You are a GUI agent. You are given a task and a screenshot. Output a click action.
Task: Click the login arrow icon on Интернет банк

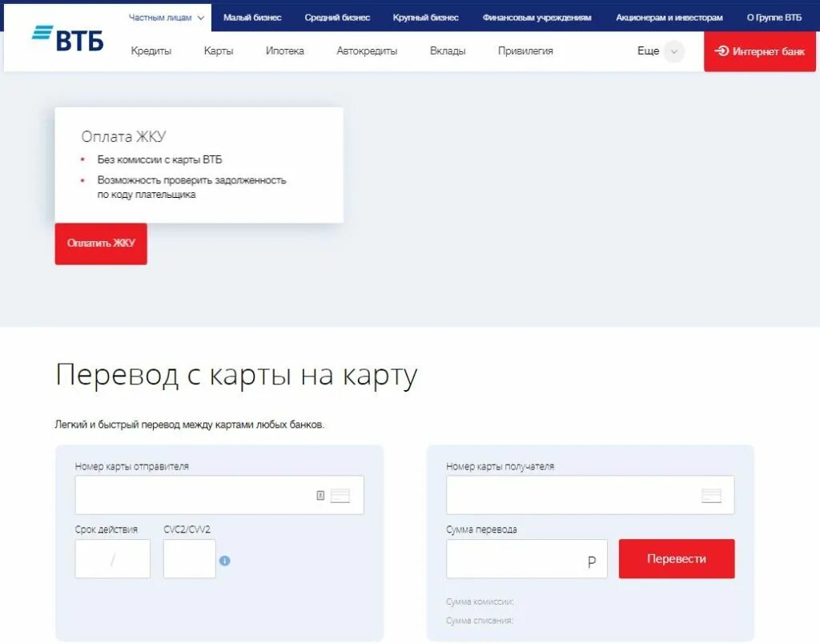pos(722,50)
